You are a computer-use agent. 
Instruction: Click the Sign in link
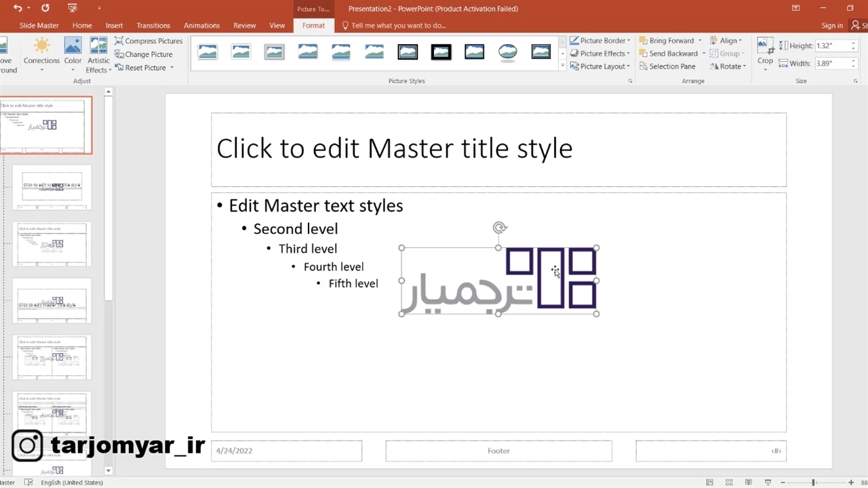pos(832,26)
